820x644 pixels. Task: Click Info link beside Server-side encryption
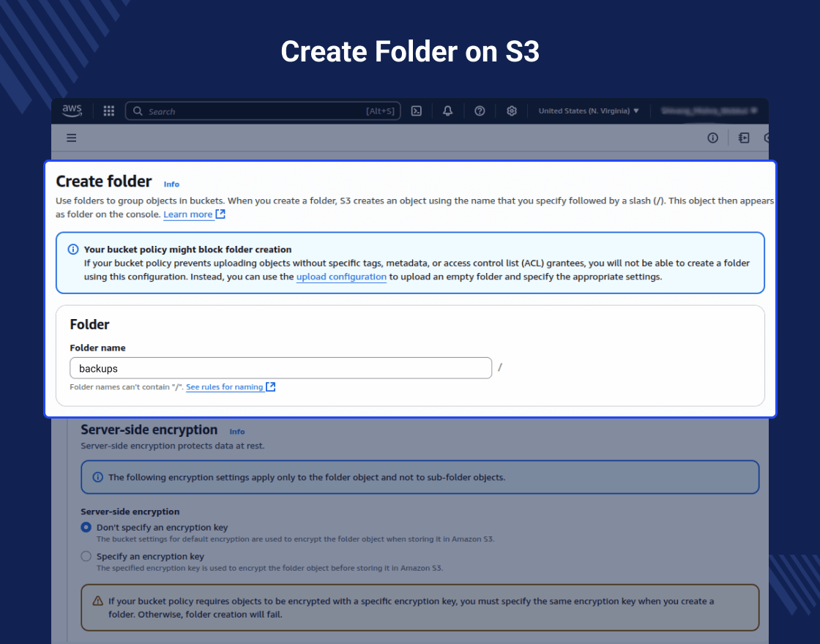tap(237, 431)
